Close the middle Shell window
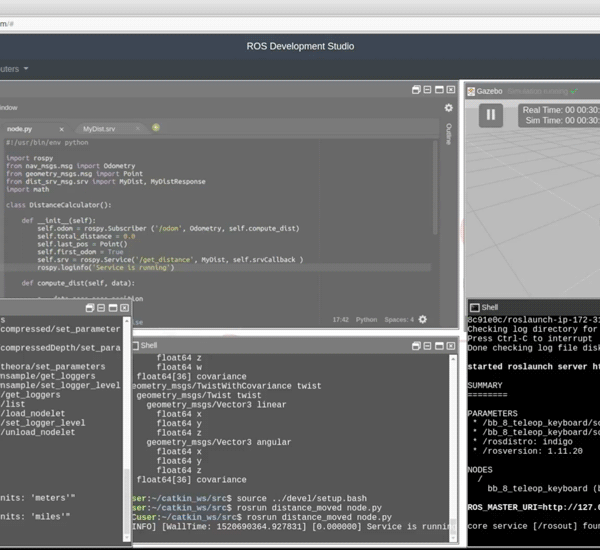The image size is (600, 550). tap(451, 346)
